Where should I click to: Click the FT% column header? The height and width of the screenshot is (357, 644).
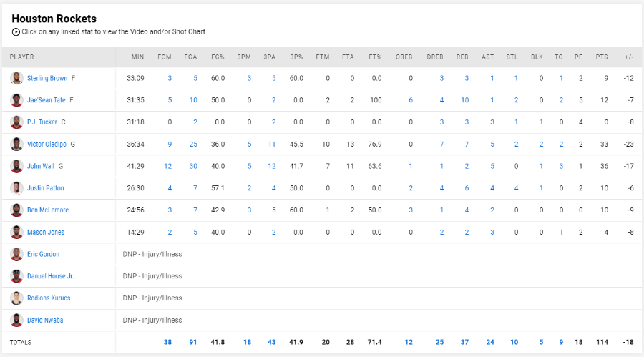point(375,57)
